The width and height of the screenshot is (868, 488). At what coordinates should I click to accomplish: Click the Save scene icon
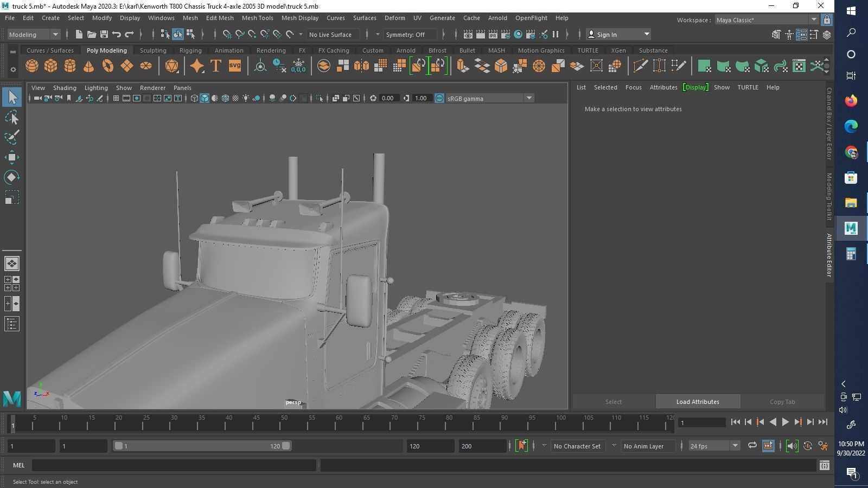point(104,34)
